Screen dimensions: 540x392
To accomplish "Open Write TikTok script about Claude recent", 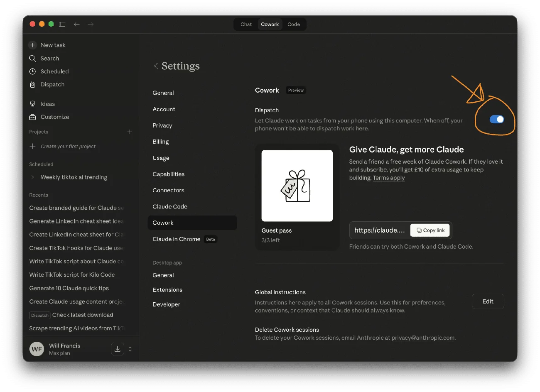I will tap(76, 261).
